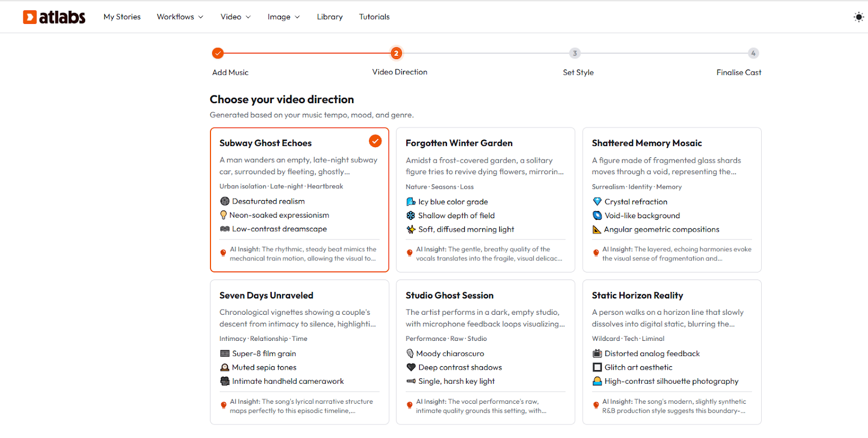Select the Subway Ghost Echoes card title
868x438 pixels.
click(x=265, y=143)
